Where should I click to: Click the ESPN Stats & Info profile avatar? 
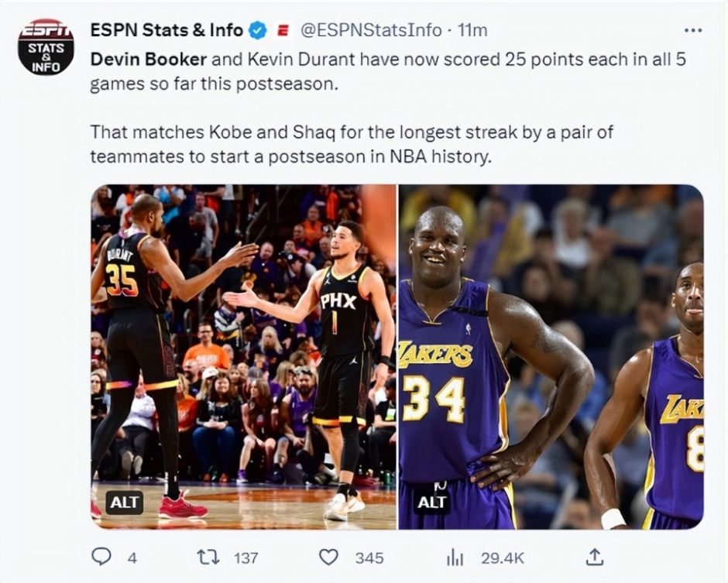pyautogui.click(x=46, y=47)
